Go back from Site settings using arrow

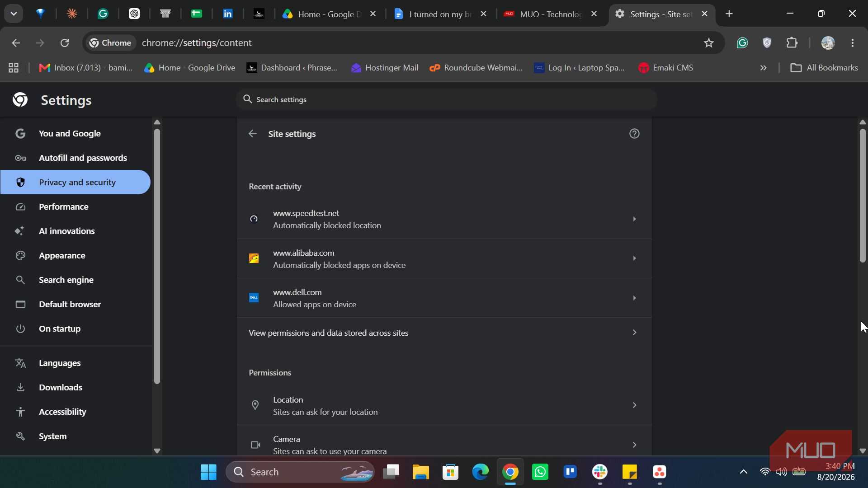click(253, 134)
